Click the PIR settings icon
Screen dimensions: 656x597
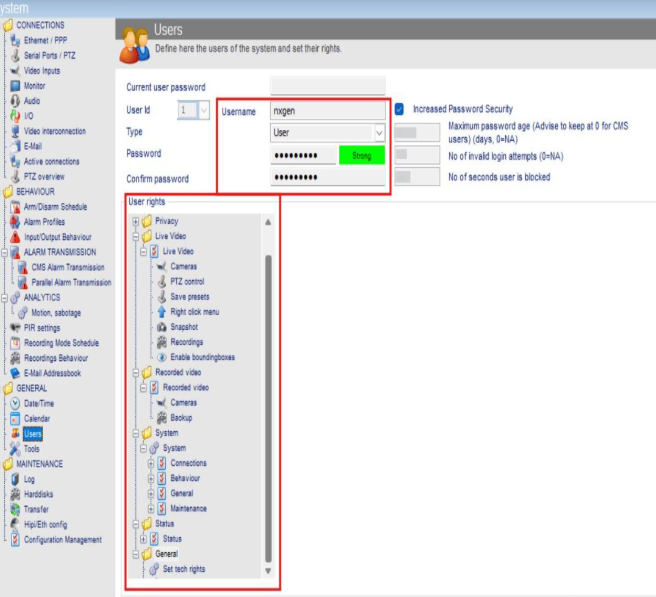coord(15,328)
